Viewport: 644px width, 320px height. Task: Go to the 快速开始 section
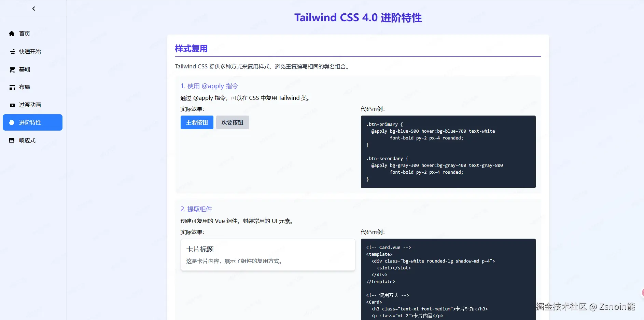(x=32, y=51)
